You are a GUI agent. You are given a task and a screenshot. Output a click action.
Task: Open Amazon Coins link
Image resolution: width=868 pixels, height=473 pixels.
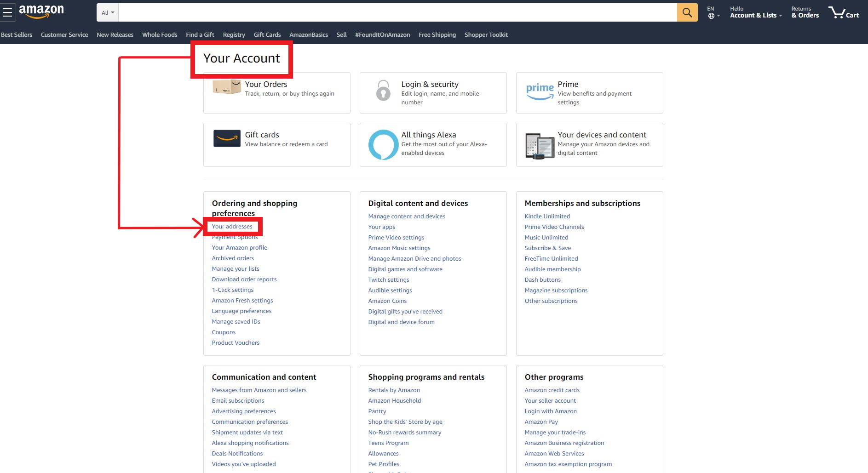point(387,301)
